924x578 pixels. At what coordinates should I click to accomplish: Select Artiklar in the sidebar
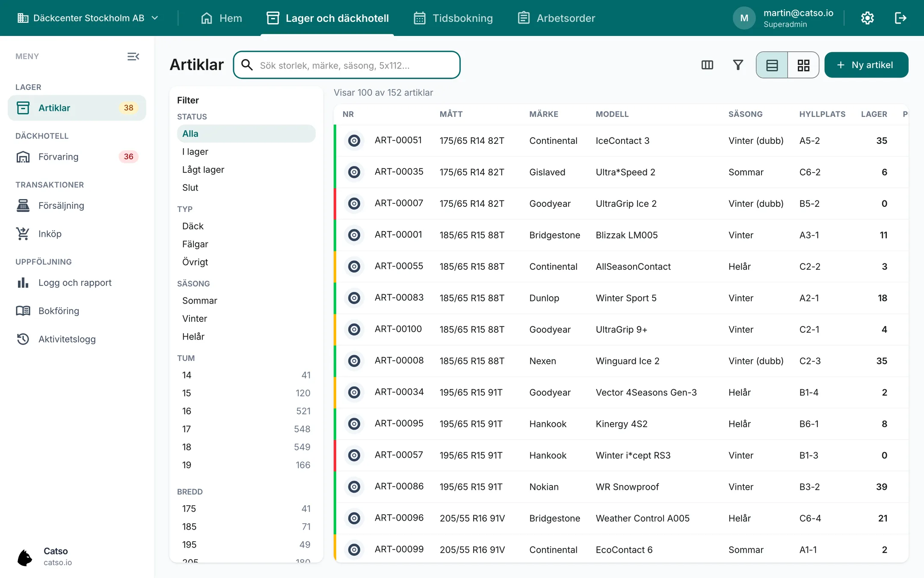pos(77,108)
